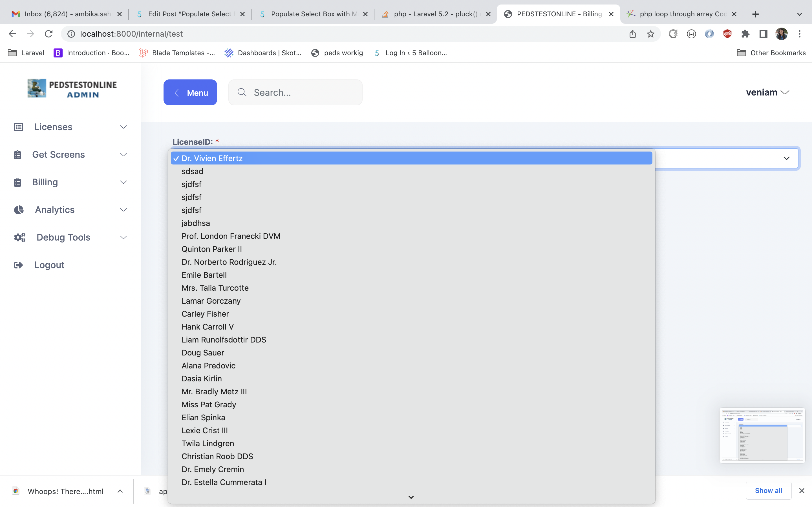812x507 pixels.
Task: Pick Dr. Emely Cremin option
Action: 212,470
